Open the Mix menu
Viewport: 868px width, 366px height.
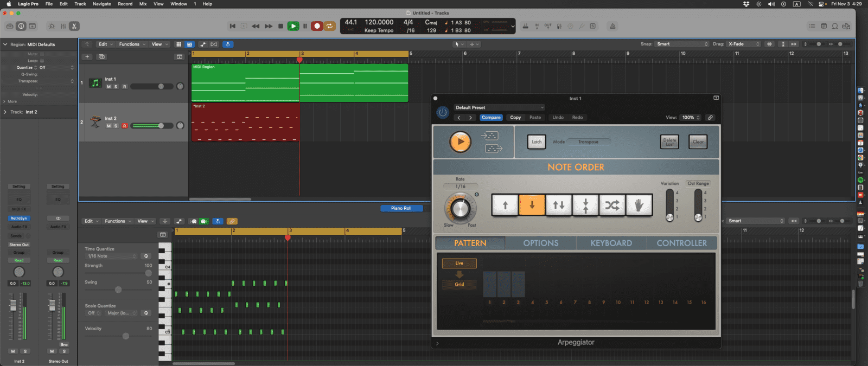143,4
